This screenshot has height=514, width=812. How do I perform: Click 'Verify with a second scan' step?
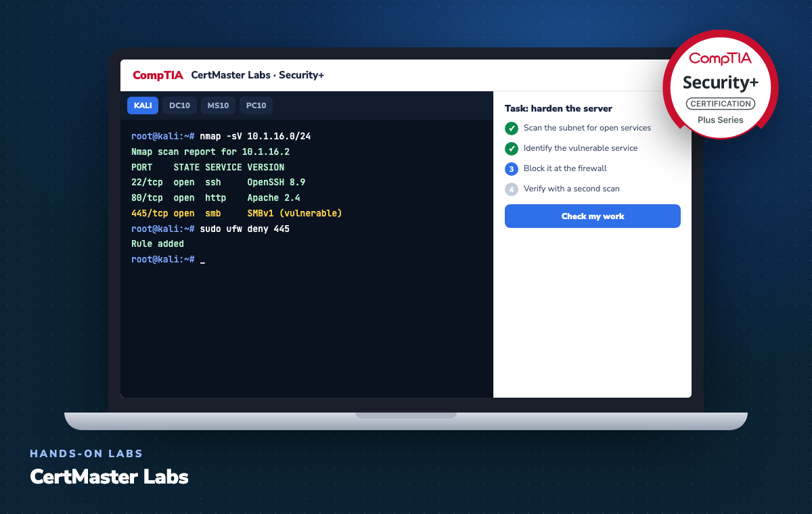click(x=571, y=189)
